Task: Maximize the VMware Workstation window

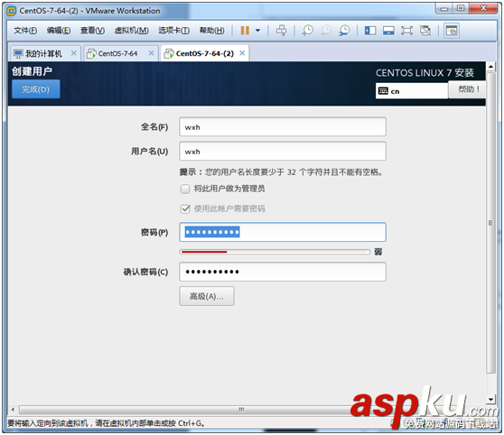Action: (x=461, y=8)
